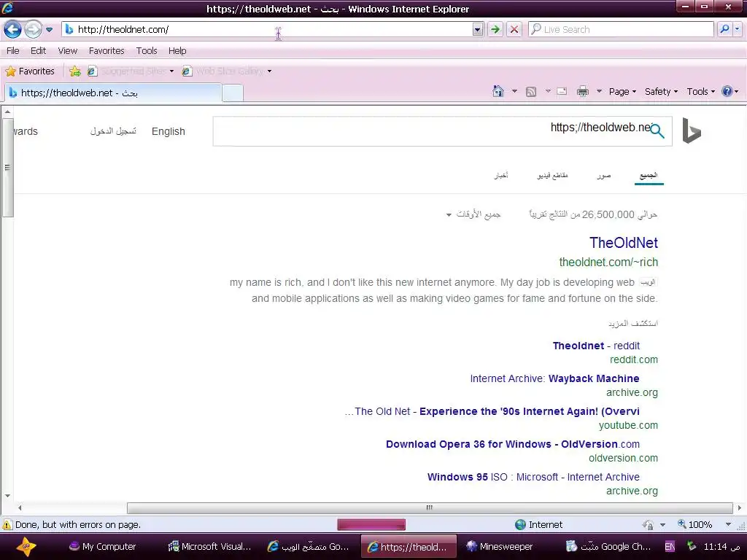Screen dimensions: 747x560
Task: Open the Safety command menu
Action: point(661,91)
